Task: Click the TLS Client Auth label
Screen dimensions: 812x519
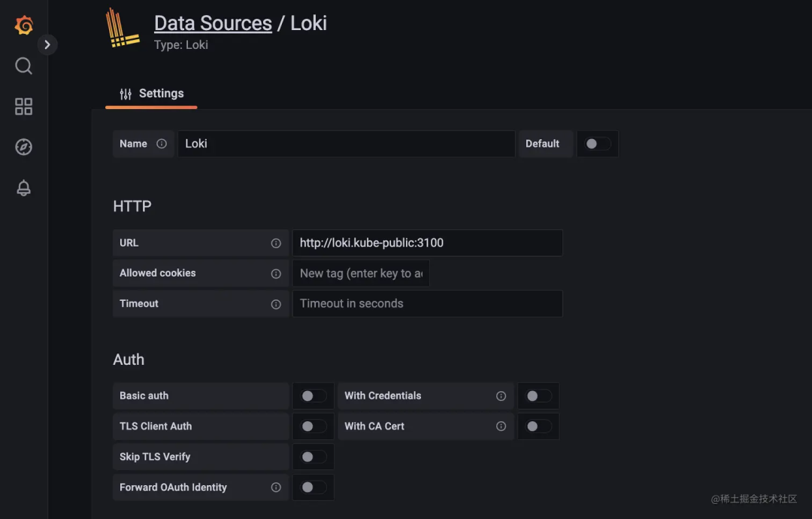Action: (x=156, y=426)
